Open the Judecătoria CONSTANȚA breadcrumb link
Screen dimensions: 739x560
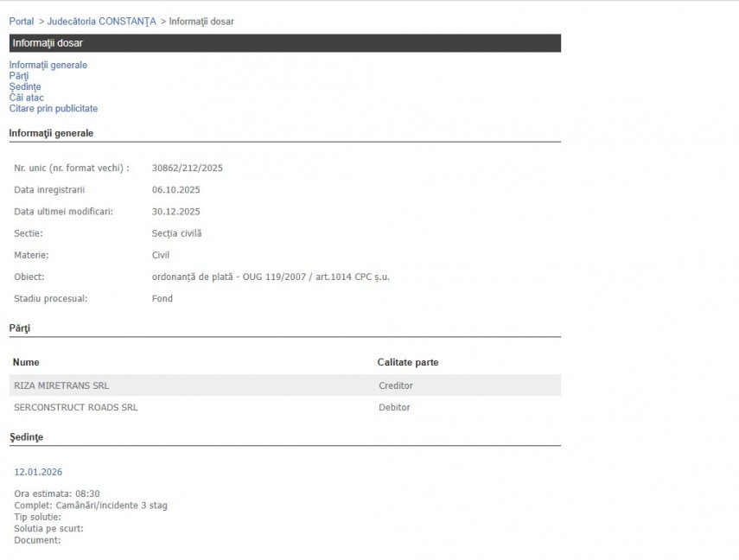click(x=102, y=21)
